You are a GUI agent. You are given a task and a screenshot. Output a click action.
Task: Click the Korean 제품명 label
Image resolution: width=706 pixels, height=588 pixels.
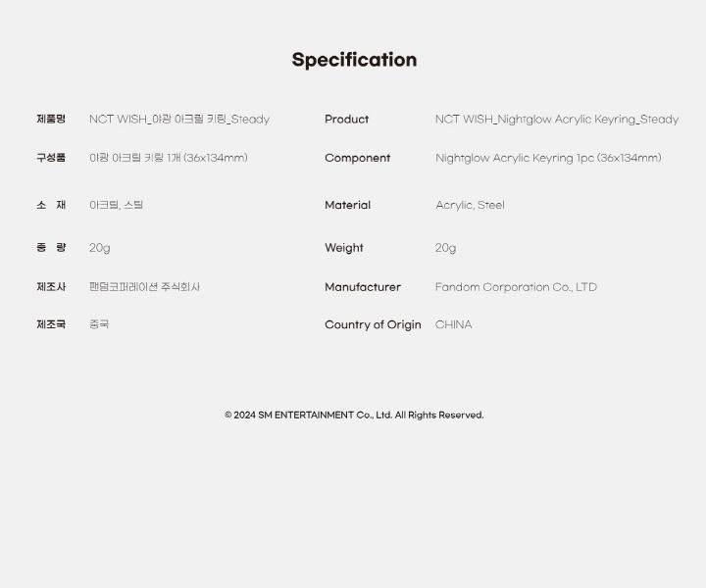51,119
